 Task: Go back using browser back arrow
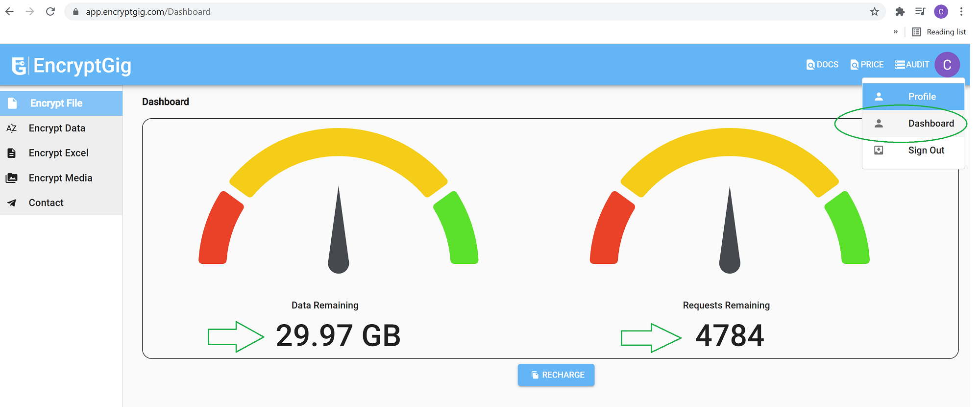(10, 11)
